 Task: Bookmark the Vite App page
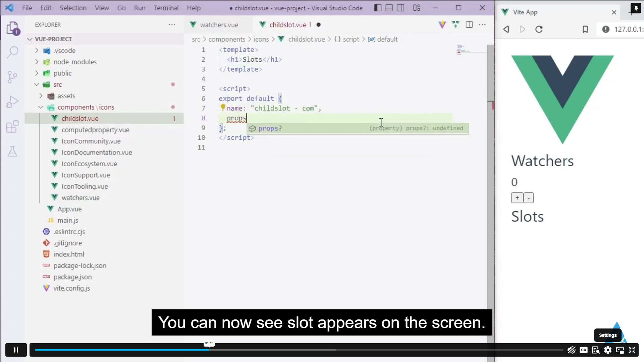585,29
